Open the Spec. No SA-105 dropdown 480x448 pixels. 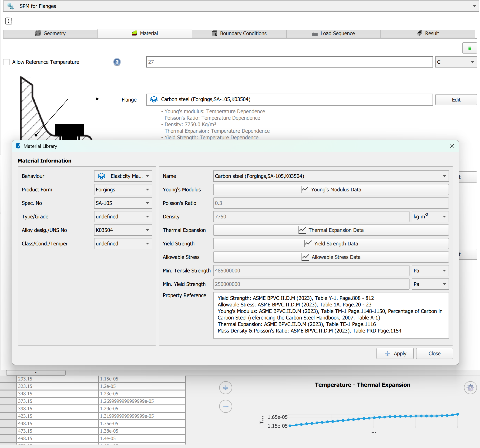(123, 203)
